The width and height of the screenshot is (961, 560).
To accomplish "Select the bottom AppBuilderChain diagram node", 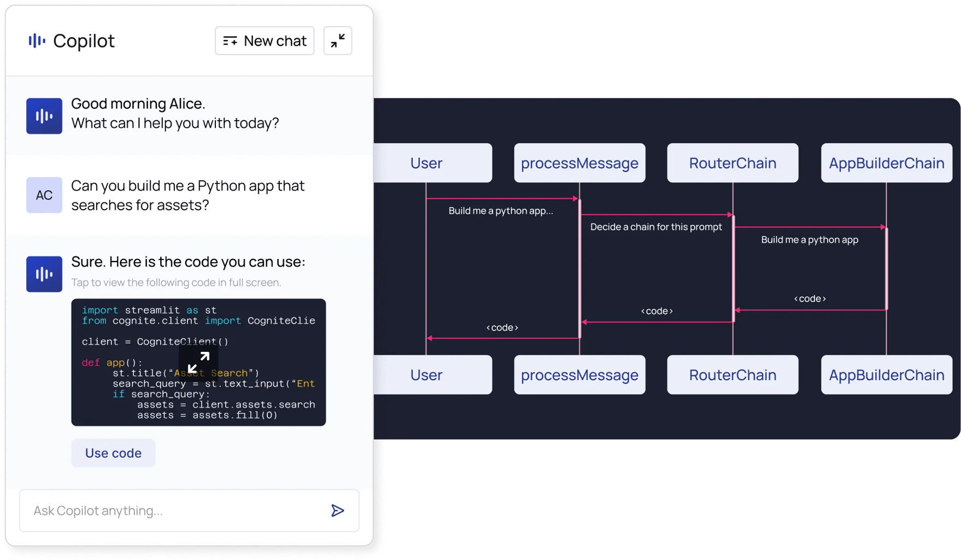I will 887,375.
